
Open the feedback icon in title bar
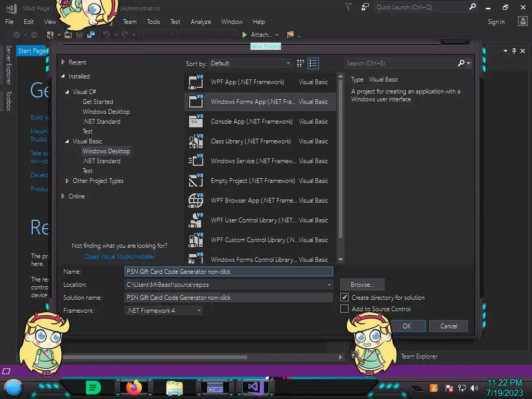coord(365,7)
